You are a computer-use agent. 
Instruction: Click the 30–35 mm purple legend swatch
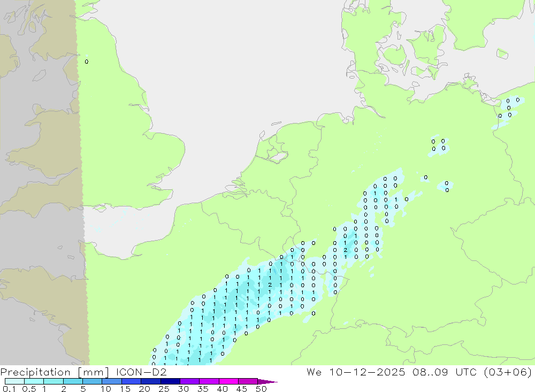coord(190,381)
